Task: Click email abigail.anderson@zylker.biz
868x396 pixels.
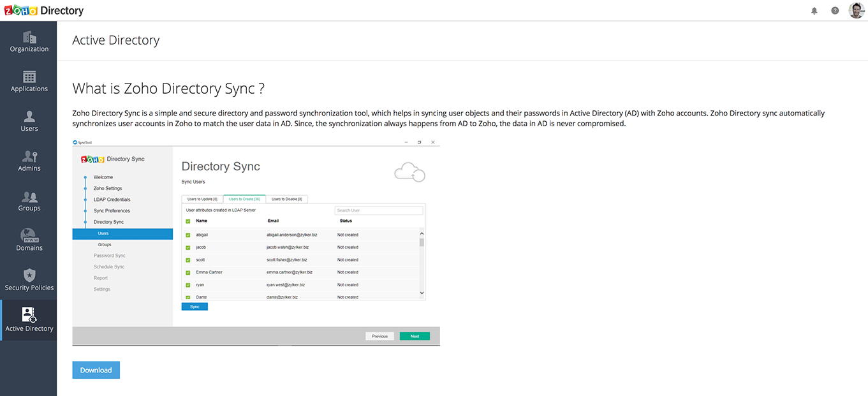Action: tap(292, 235)
